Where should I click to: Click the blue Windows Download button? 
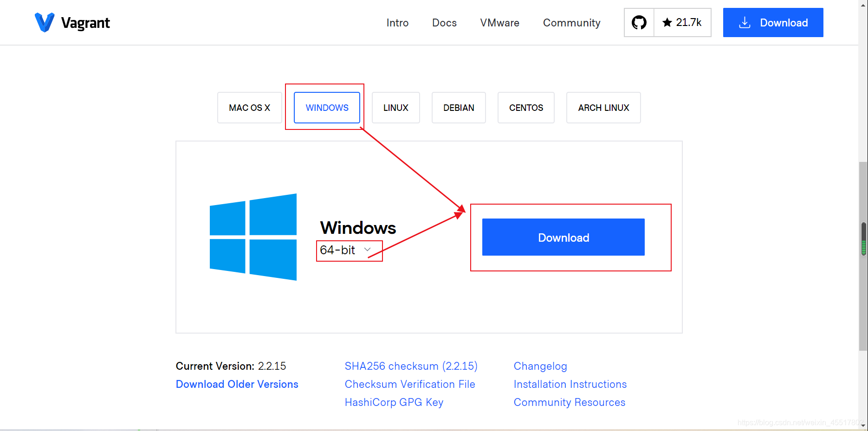coord(564,237)
